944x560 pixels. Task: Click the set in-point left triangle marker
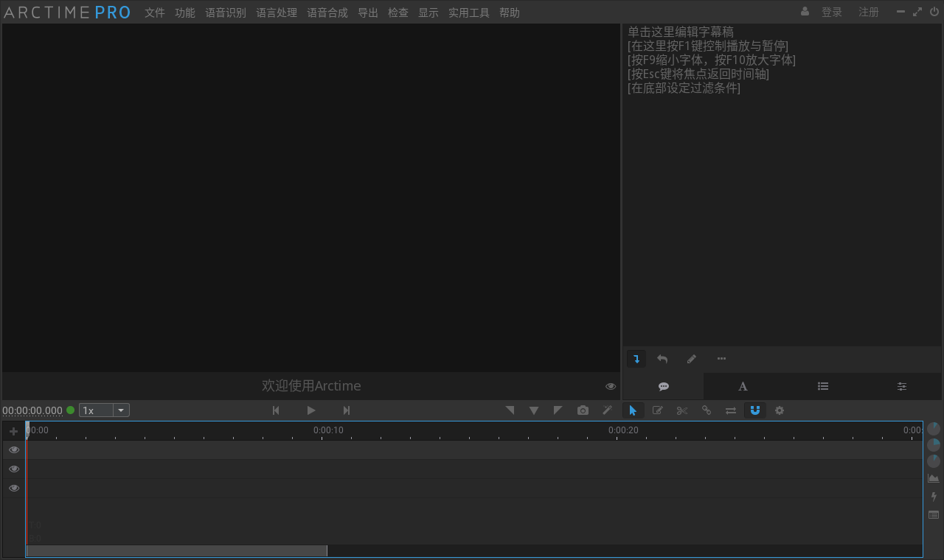coord(510,410)
